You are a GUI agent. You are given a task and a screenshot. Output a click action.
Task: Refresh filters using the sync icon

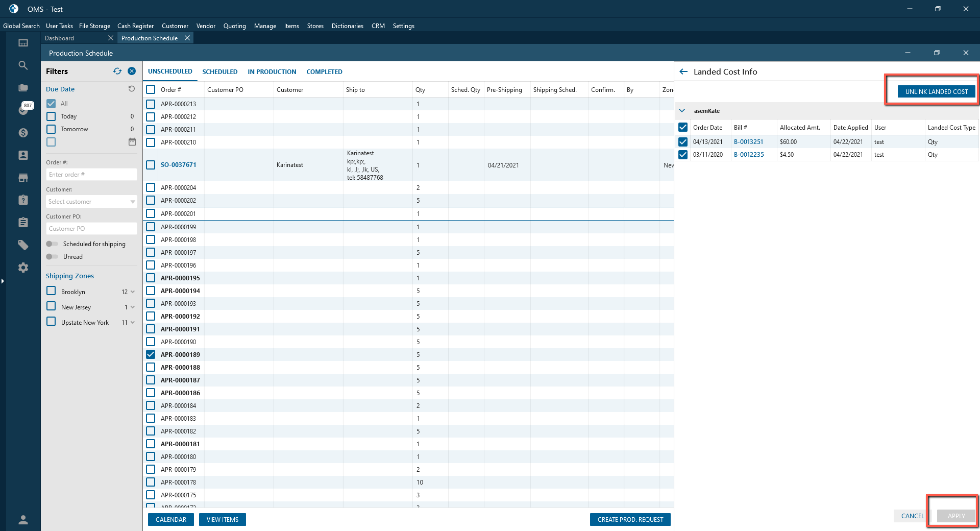pyautogui.click(x=117, y=71)
